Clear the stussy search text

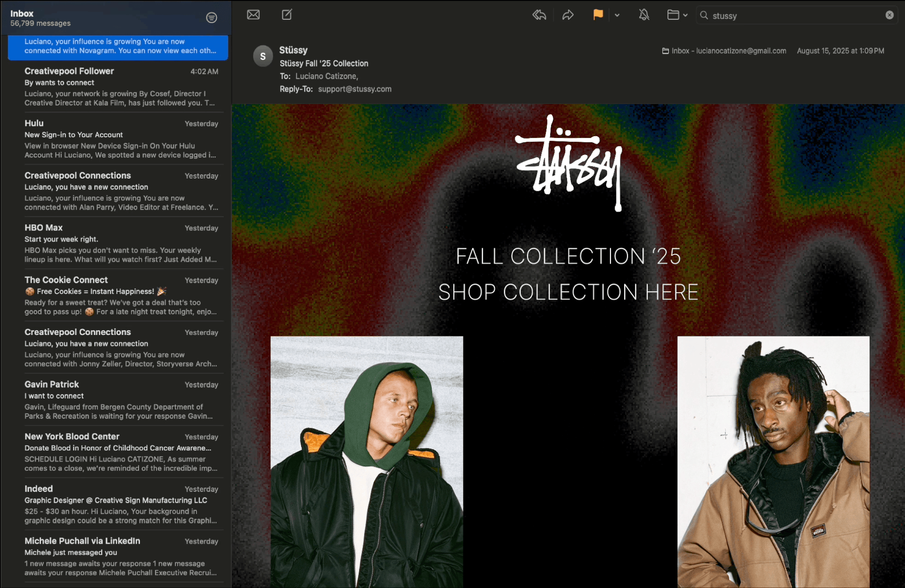coord(889,15)
